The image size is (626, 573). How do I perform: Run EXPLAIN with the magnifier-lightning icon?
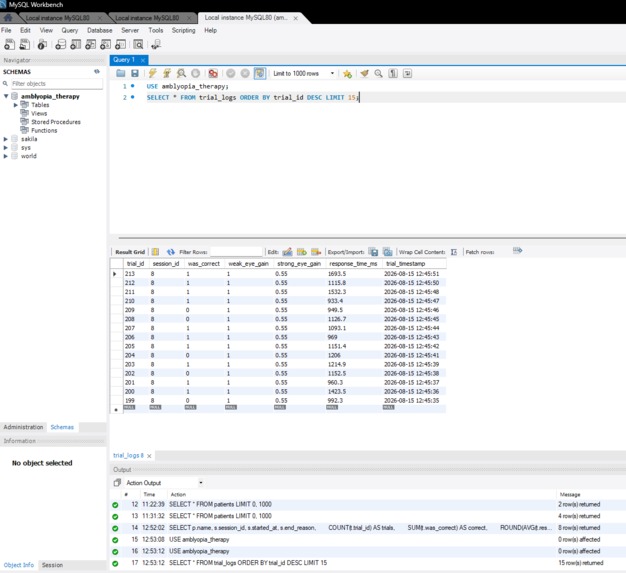pyautogui.click(x=181, y=73)
